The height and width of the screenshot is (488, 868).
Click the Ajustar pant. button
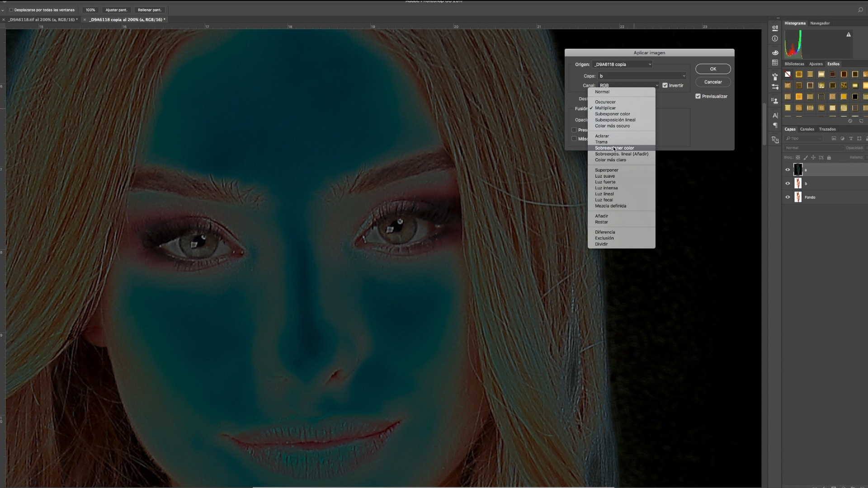pyautogui.click(x=116, y=10)
